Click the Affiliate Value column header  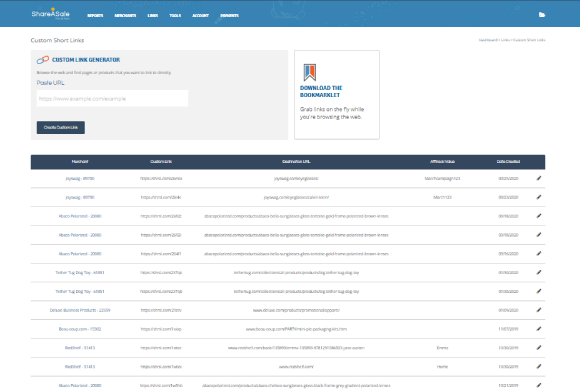click(x=442, y=162)
